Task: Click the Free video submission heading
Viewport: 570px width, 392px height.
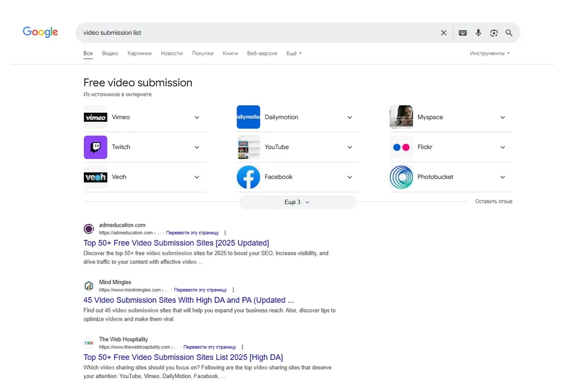Action: (138, 83)
